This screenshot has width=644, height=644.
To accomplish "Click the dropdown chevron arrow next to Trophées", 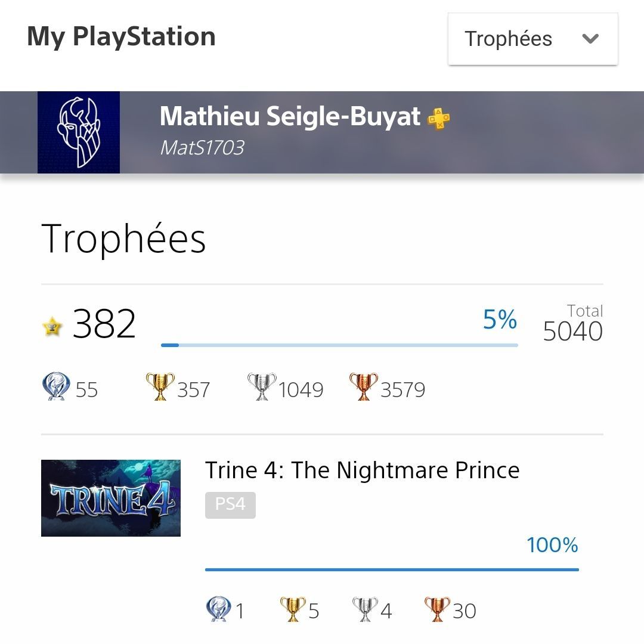I will point(590,39).
